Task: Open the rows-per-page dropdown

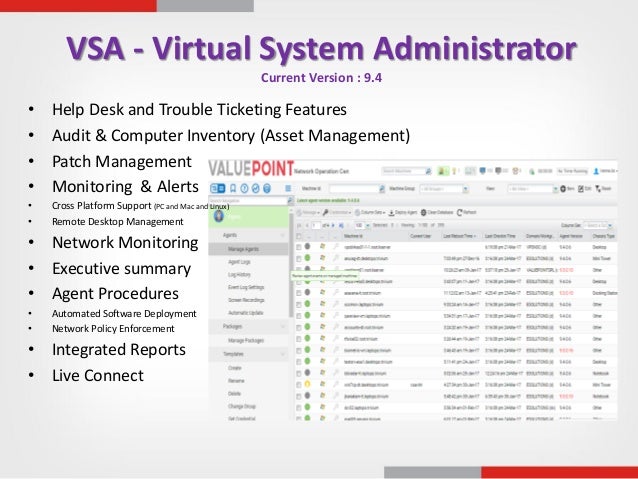Action: (367, 225)
